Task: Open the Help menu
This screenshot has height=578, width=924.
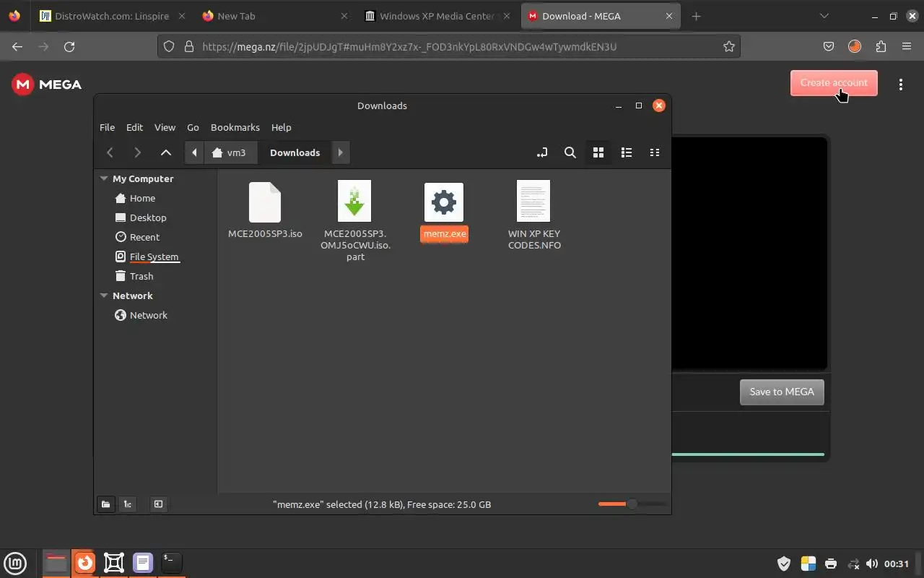Action: coord(282,127)
